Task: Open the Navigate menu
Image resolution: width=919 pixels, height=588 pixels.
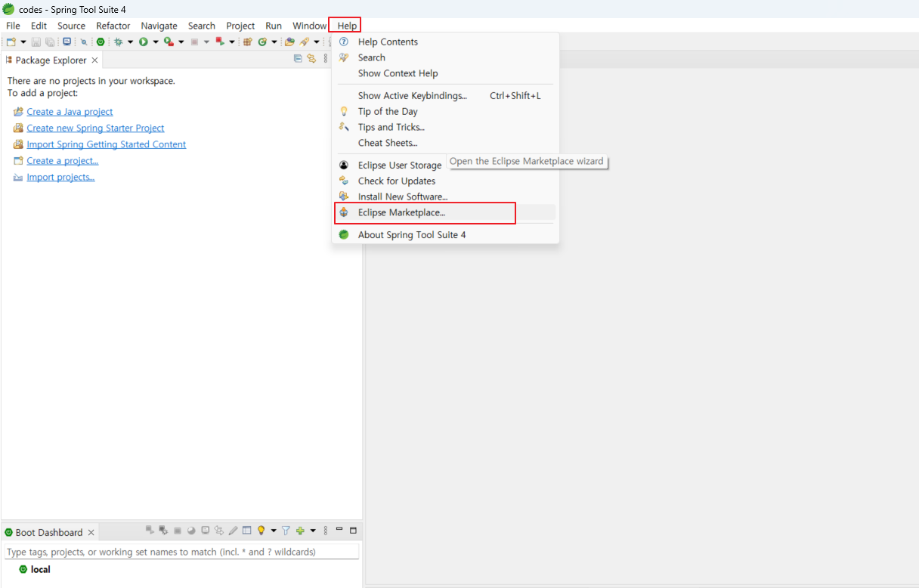Action: click(x=159, y=26)
